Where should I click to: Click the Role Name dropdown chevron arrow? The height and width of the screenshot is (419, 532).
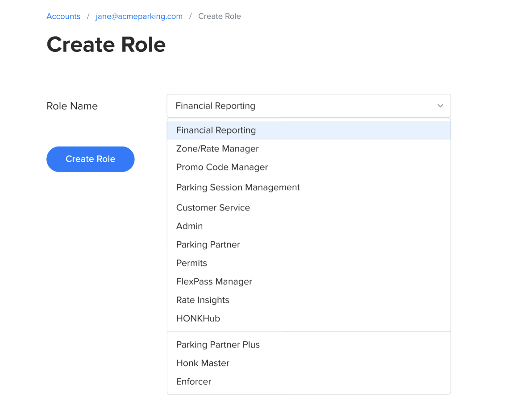pyautogui.click(x=440, y=106)
